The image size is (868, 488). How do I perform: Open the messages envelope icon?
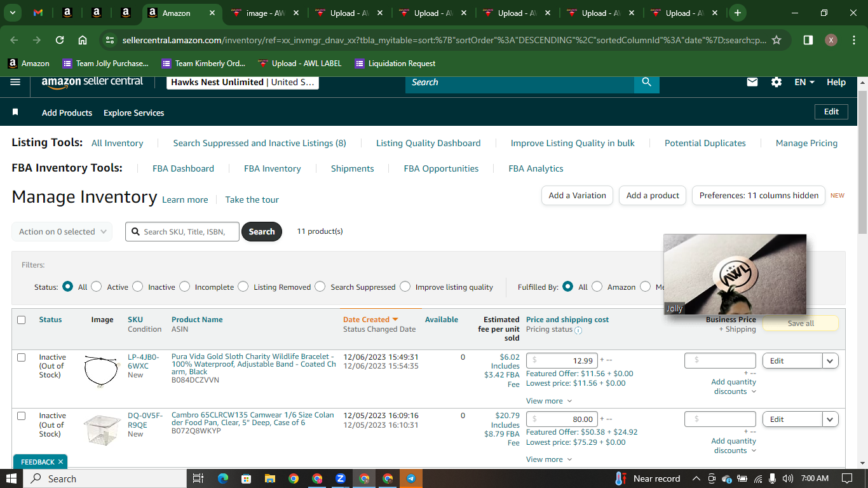(x=752, y=82)
